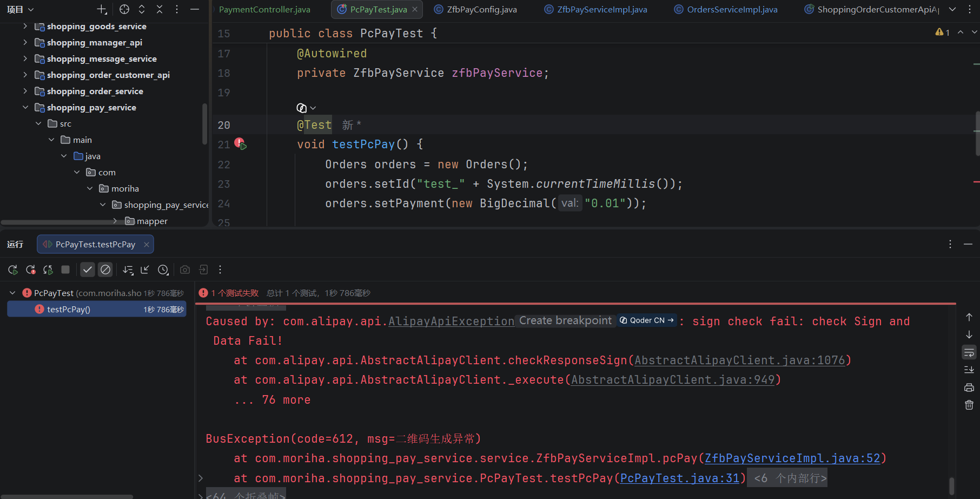Toggle show ignored tests filter
Screen dimensions: 980x499
[x=105, y=270]
